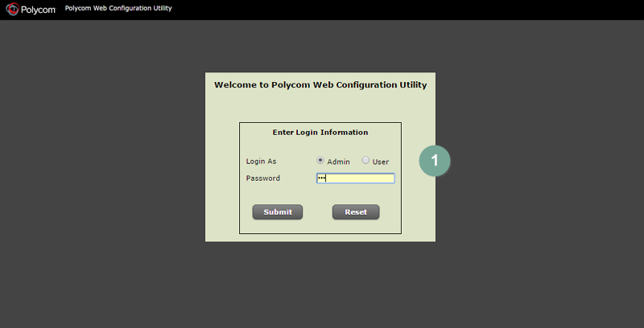Click the Enter Login Information heading

(320, 132)
